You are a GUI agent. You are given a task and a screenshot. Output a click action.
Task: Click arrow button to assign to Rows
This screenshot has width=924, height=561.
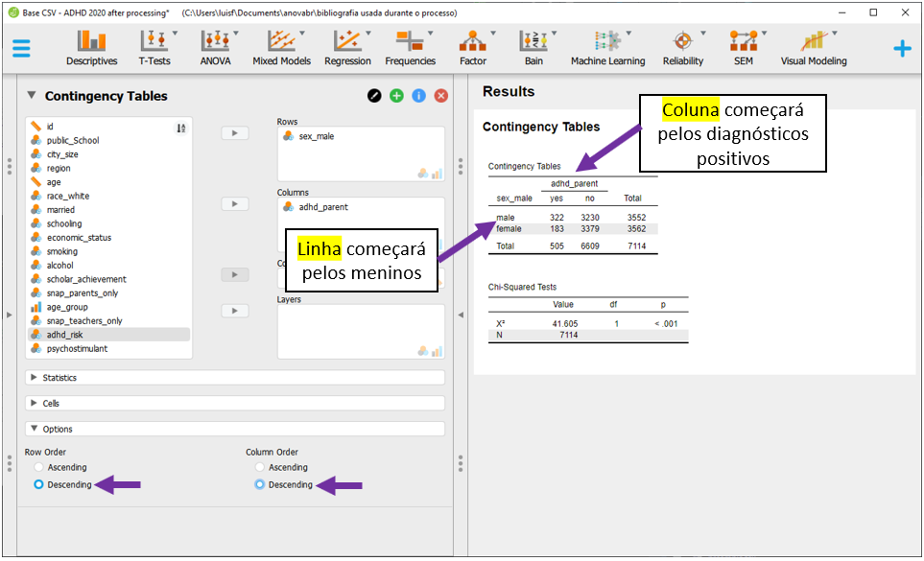point(235,133)
